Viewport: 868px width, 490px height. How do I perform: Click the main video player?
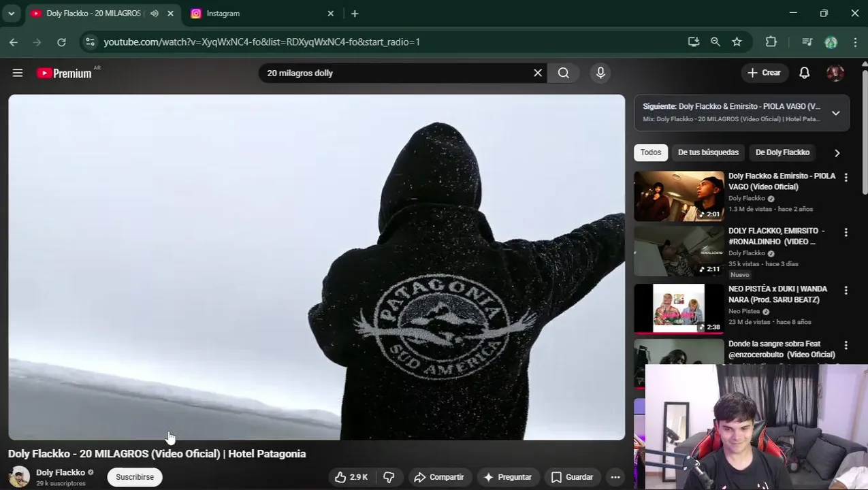point(317,267)
